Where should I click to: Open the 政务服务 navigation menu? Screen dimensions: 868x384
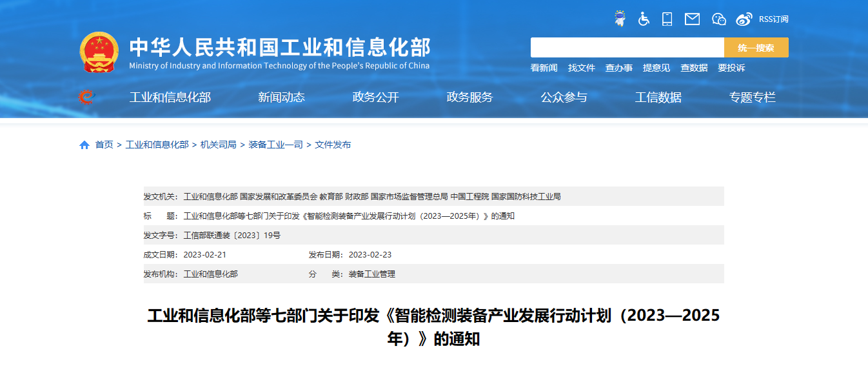tap(469, 97)
